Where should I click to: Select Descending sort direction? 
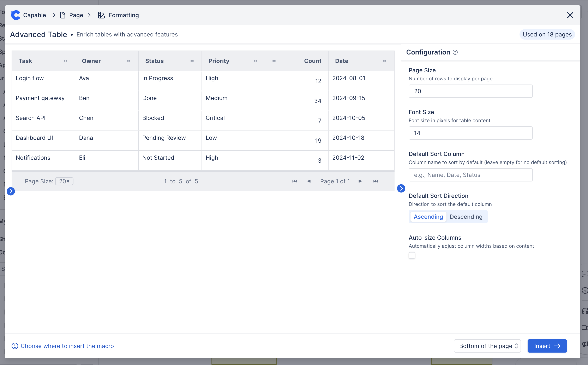click(466, 217)
